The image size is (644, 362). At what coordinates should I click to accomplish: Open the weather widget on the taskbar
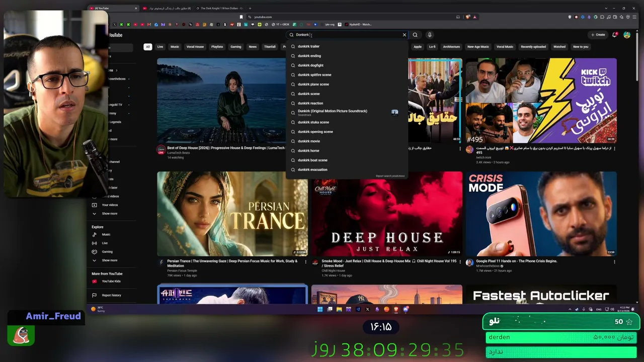pos(98,309)
